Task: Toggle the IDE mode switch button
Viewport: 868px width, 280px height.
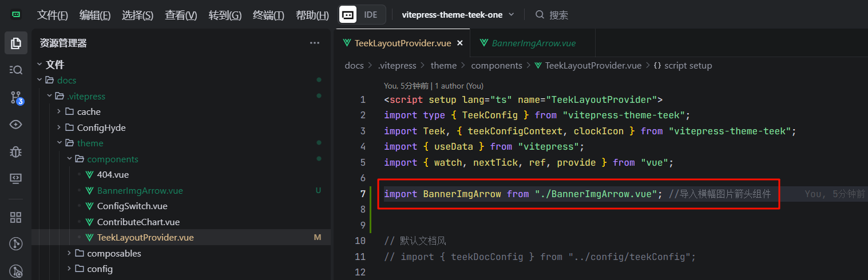Action: click(x=362, y=15)
